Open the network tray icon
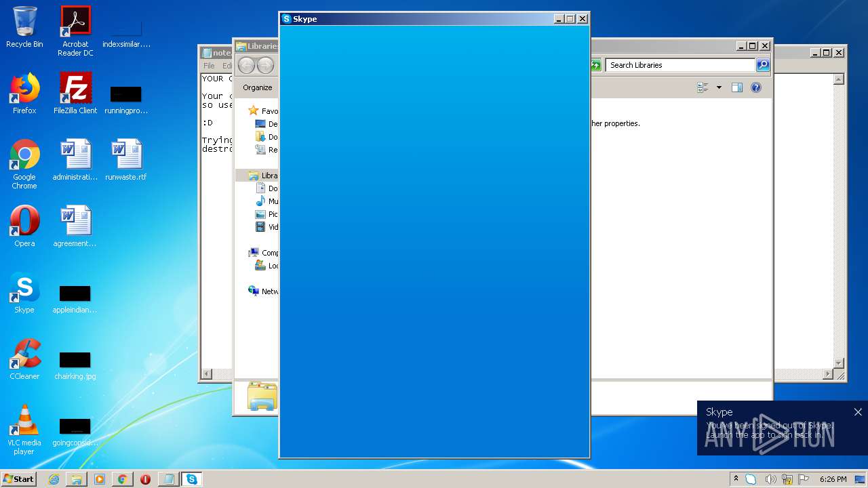This screenshot has height=488, width=868. [787, 479]
